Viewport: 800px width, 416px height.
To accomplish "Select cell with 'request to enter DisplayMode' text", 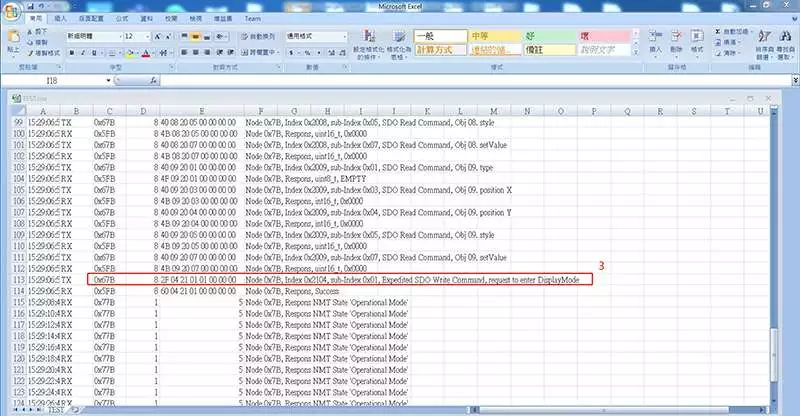I will (412, 280).
